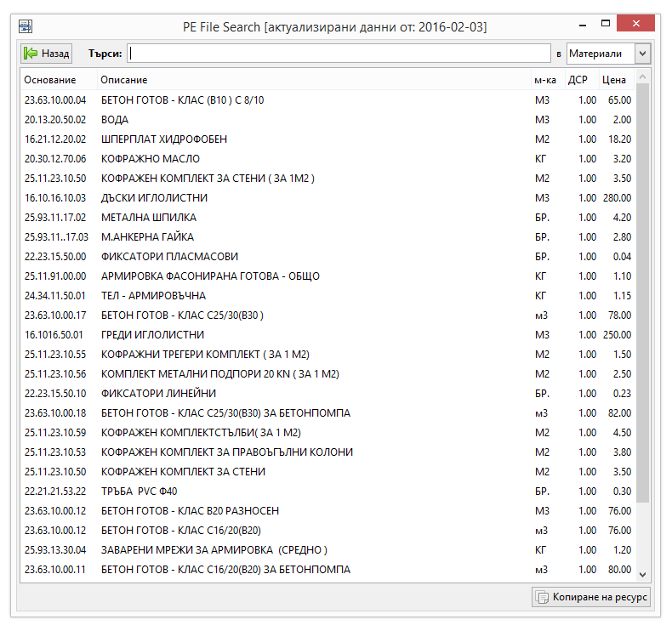The image size is (672, 631).
Task: Select КОФРАЖЕН КОМПЛЕКТСТЪЛБИ row
Action: (327, 433)
